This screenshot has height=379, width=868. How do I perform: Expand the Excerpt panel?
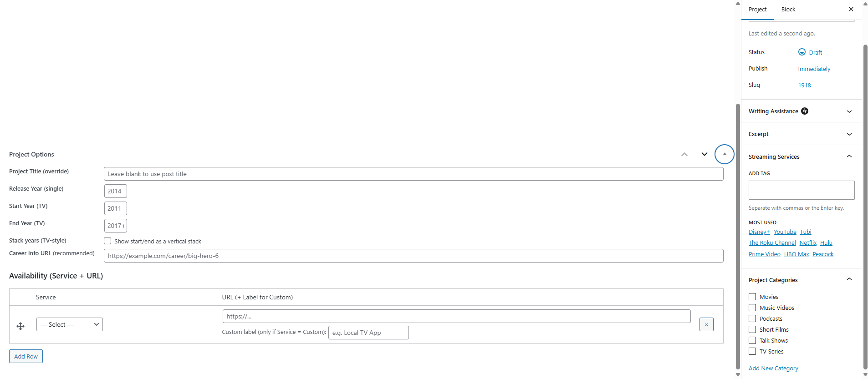click(x=849, y=134)
